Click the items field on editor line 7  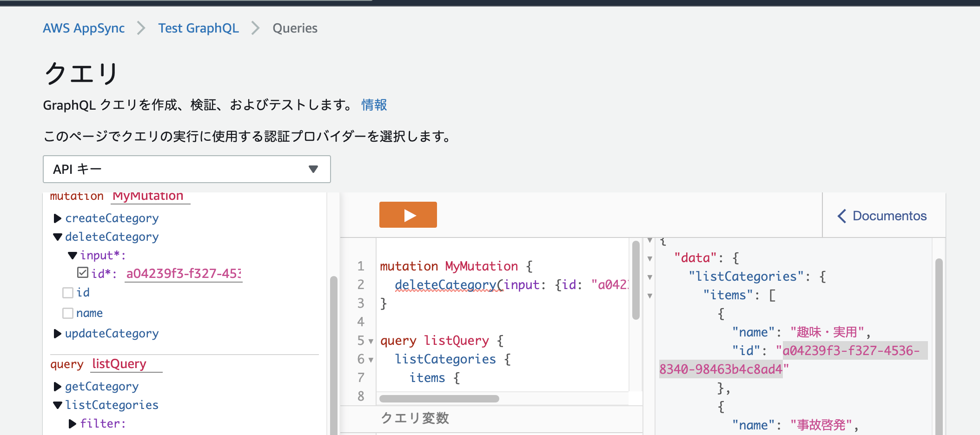427,378
